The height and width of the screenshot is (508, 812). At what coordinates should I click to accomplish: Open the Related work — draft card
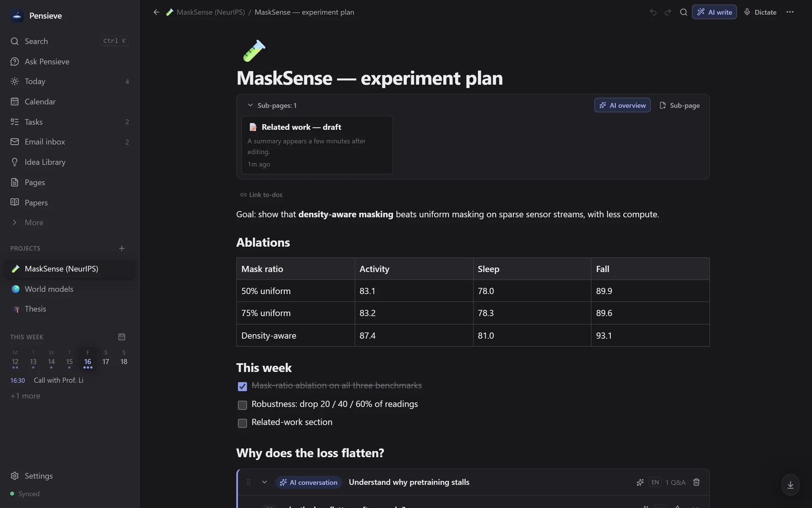click(317, 145)
